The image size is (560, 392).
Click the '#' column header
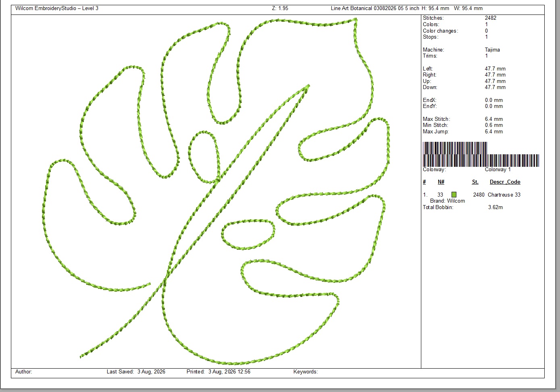(424, 182)
